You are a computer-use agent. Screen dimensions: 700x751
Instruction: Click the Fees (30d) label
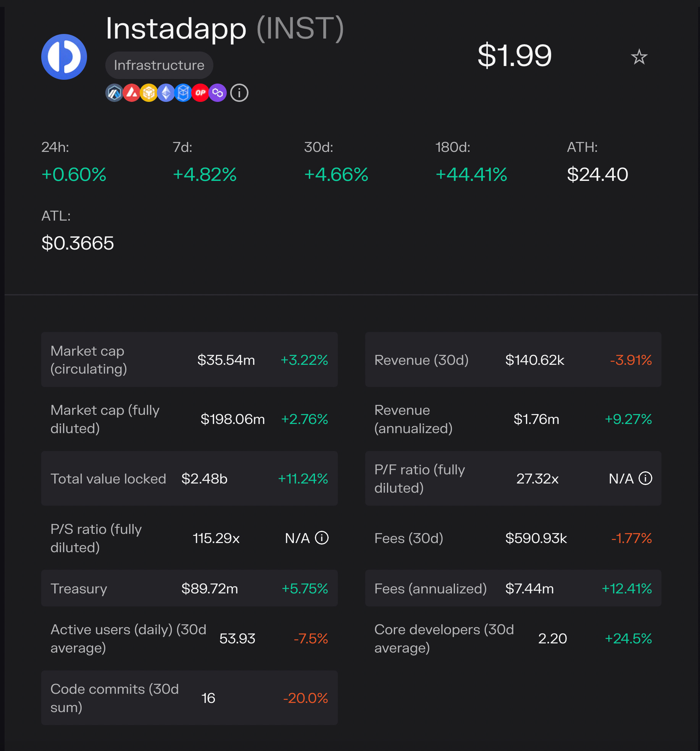409,538
